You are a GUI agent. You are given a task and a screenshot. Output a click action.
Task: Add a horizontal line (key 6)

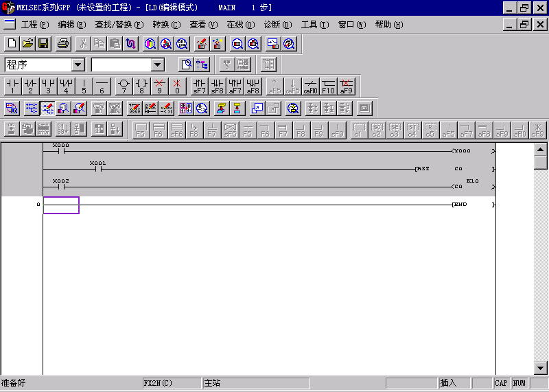coord(102,86)
